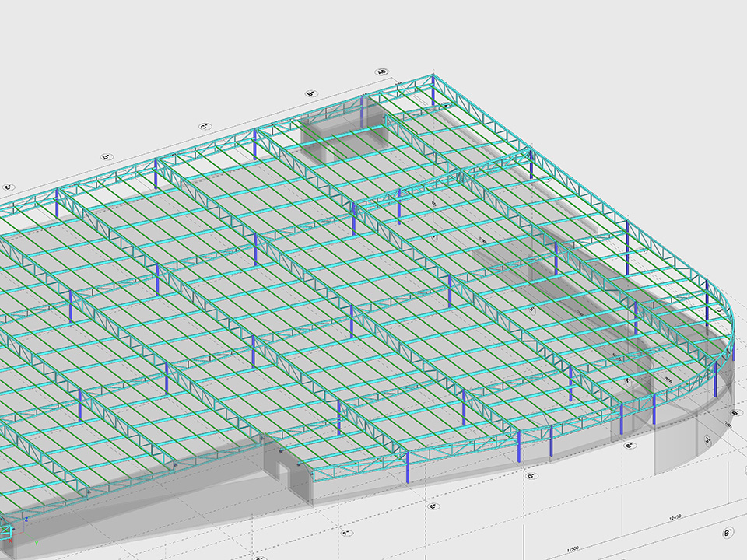Select grid bubble C" above the upper truss edge
The width and height of the screenshot is (747, 560).
click(205, 126)
